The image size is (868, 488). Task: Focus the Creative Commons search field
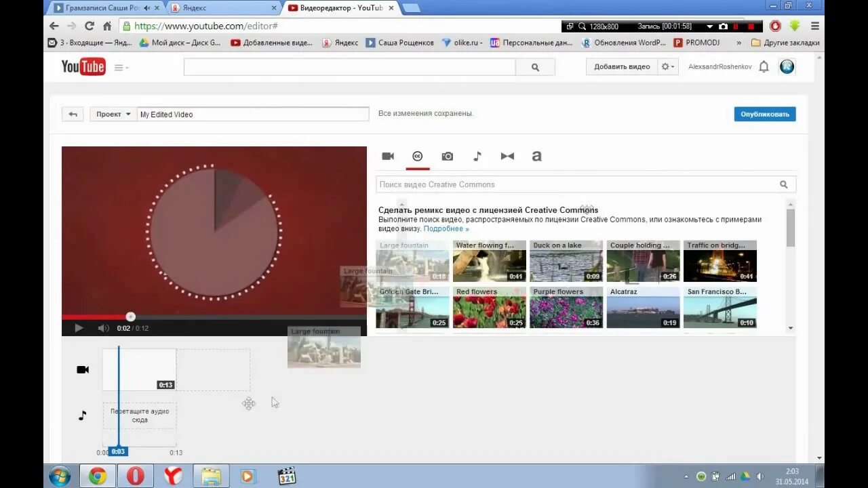click(x=577, y=184)
